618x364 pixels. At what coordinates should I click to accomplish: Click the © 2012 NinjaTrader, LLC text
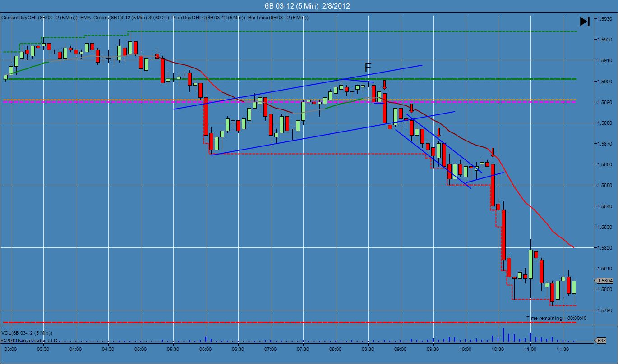coord(29,341)
